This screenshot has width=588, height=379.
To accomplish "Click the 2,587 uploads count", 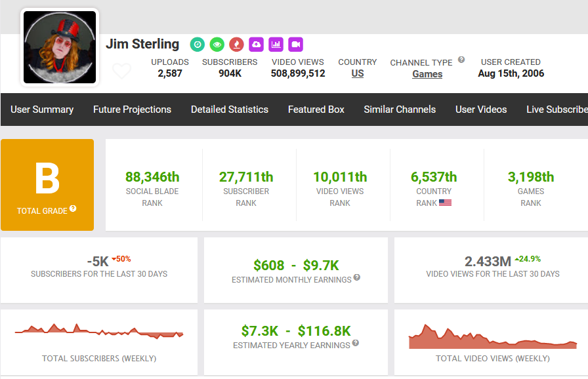I will (170, 73).
